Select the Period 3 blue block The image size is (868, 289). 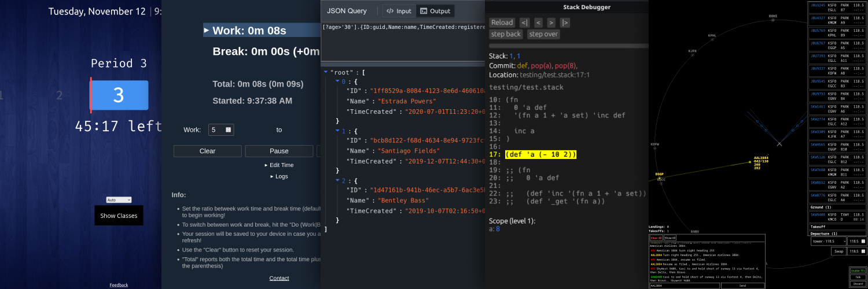click(119, 95)
